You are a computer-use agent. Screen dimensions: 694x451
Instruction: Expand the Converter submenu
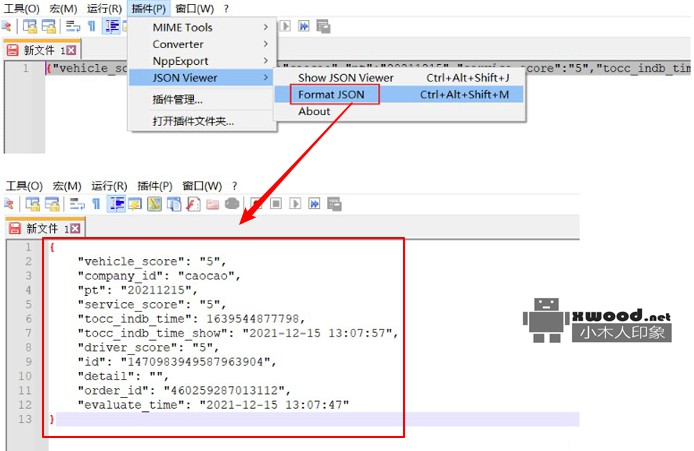[x=203, y=44]
